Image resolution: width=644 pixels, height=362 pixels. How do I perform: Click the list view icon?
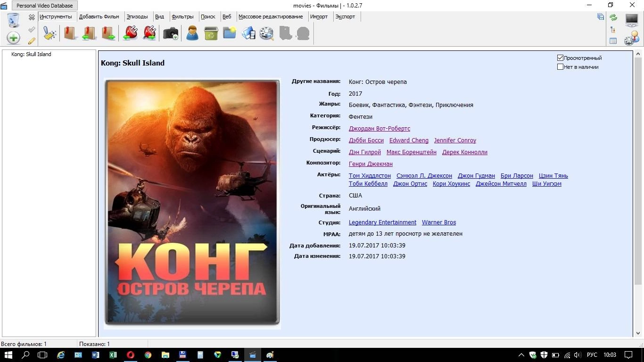coord(613,41)
